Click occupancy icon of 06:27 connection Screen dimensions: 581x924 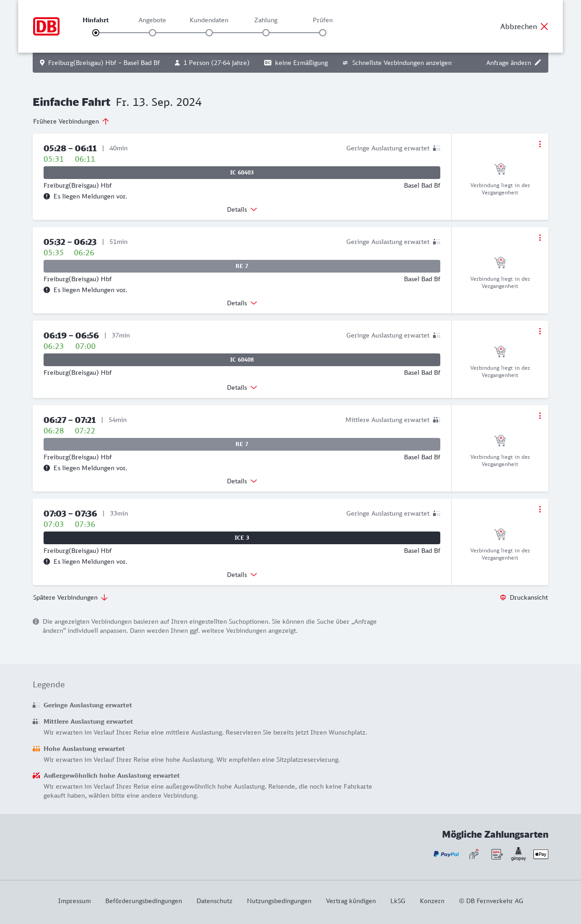click(437, 420)
